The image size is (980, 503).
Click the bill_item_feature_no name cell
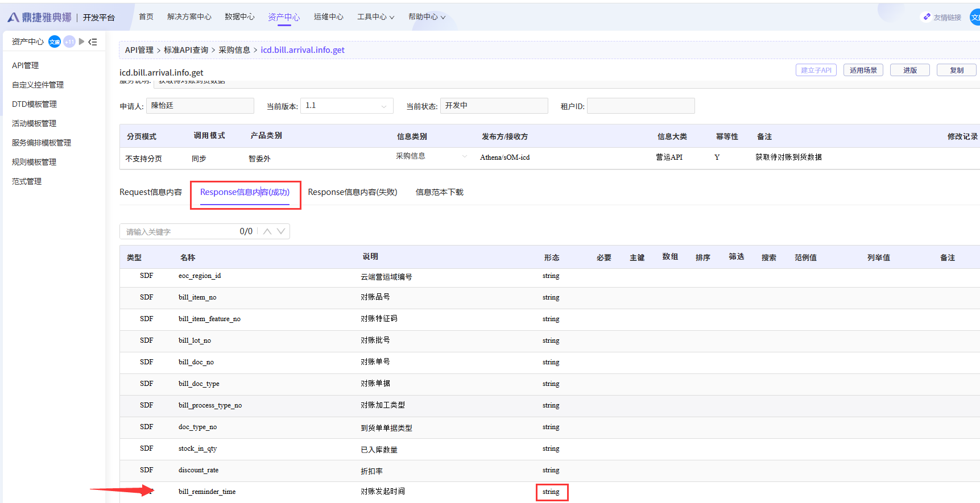pos(209,319)
